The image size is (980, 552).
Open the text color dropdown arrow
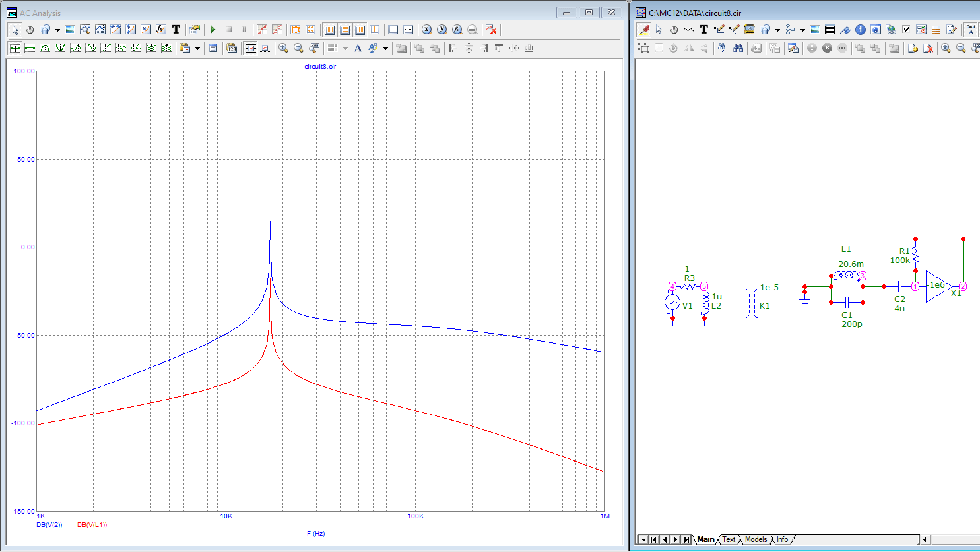pyautogui.click(x=385, y=48)
